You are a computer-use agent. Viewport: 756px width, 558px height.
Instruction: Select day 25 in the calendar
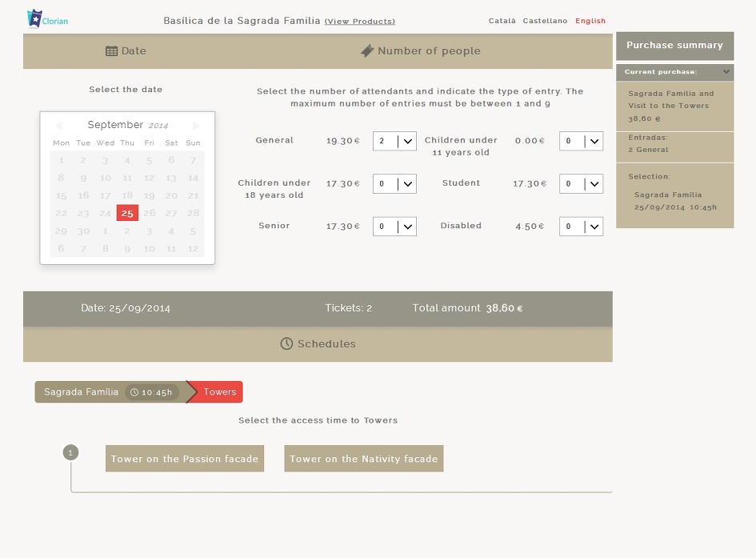click(x=127, y=213)
